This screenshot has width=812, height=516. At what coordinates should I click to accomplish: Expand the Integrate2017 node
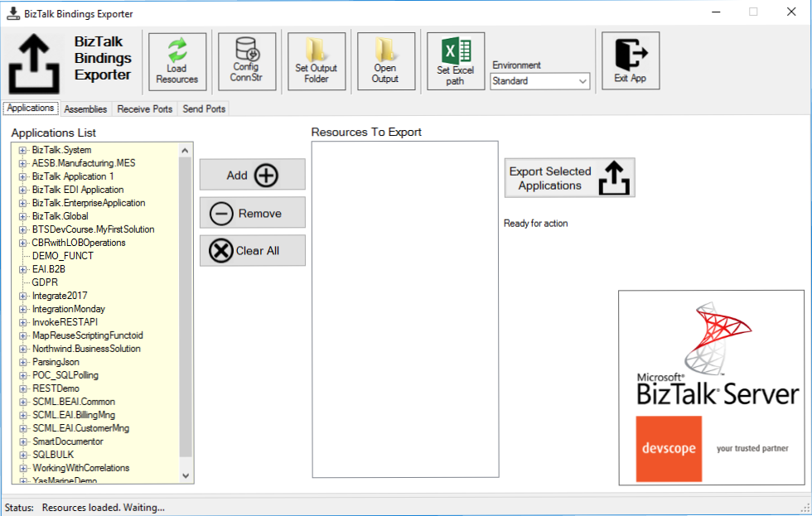22,296
